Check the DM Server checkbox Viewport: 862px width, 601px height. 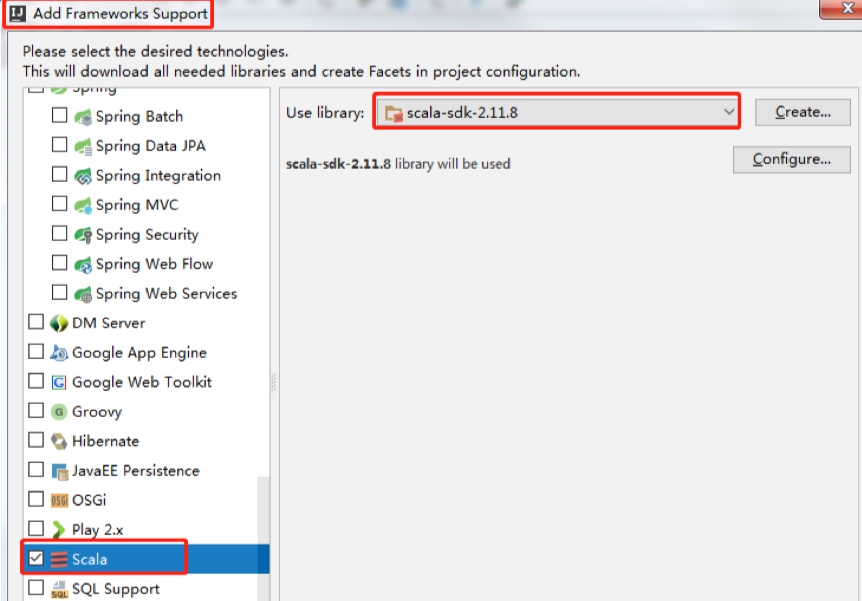[36, 322]
